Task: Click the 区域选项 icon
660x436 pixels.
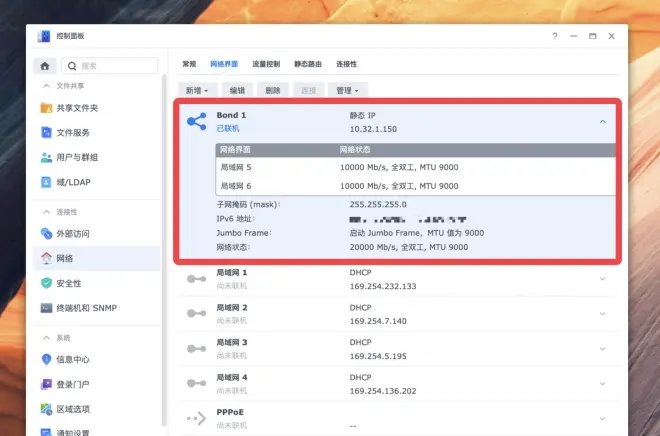Action: [x=46, y=409]
